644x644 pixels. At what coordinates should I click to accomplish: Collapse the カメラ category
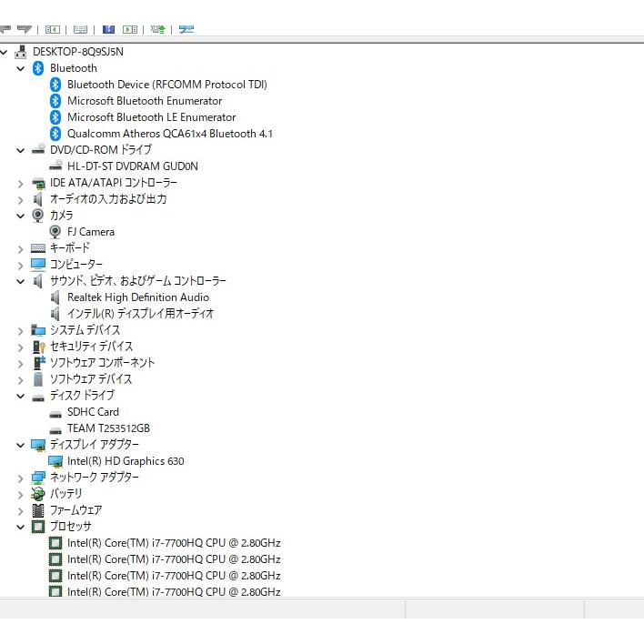21,216
